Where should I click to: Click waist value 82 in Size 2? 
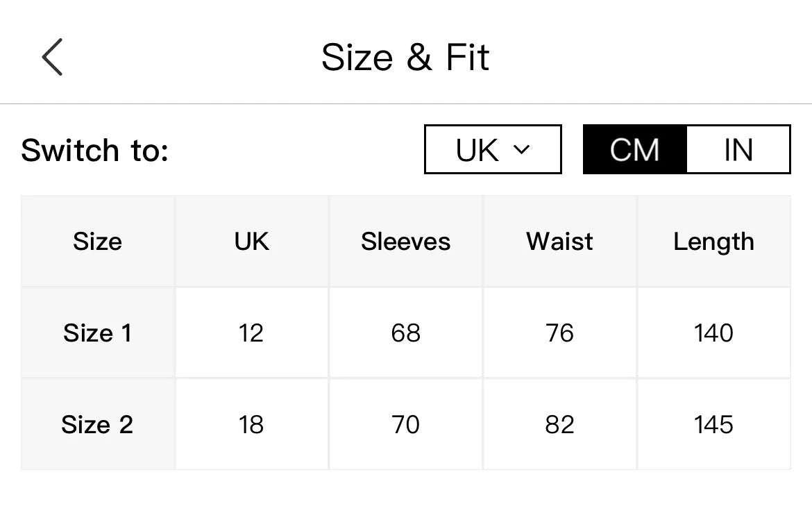coord(559,424)
